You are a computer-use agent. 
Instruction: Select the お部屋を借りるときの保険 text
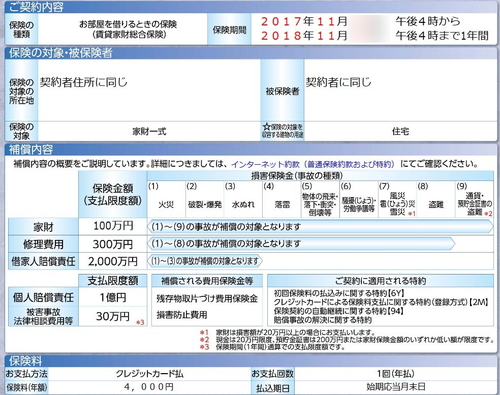[x=128, y=24]
